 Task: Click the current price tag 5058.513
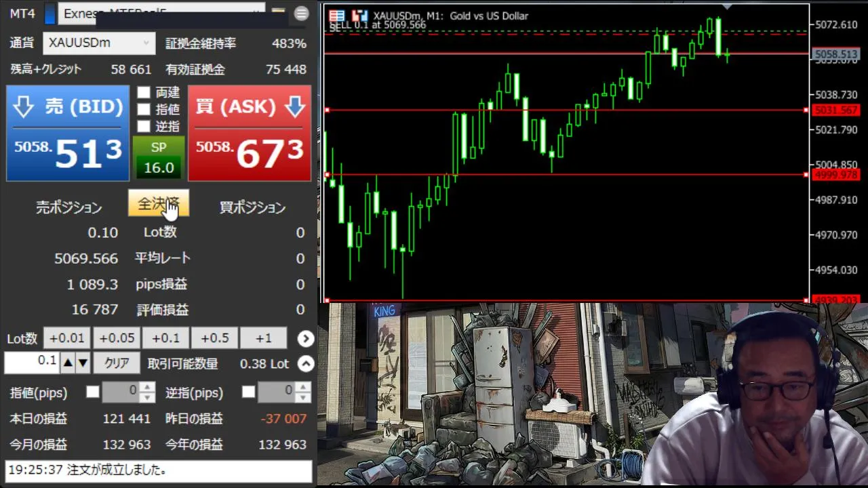click(x=835, y=54)
